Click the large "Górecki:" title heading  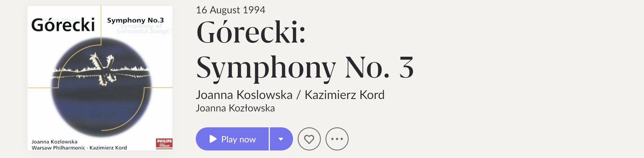pyautogui.click(x=251, y=32)
